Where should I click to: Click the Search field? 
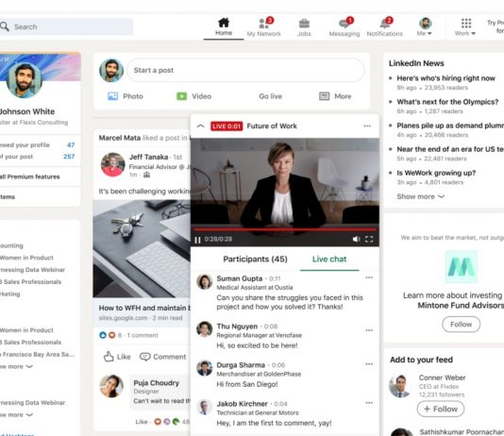66,26
